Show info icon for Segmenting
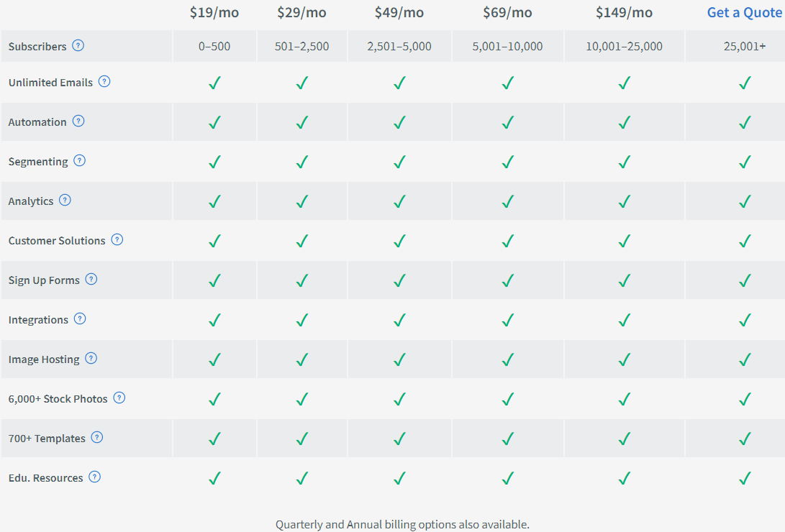Image resolution: width=785 pixels, height=532 pixels. click(x=80, y=160)
